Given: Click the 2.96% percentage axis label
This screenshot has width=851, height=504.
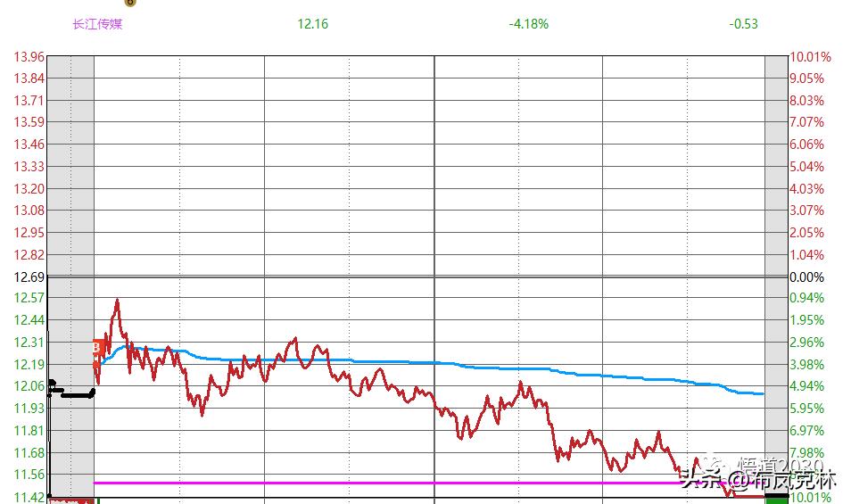Looking at the screenshot, I should 806,343.
